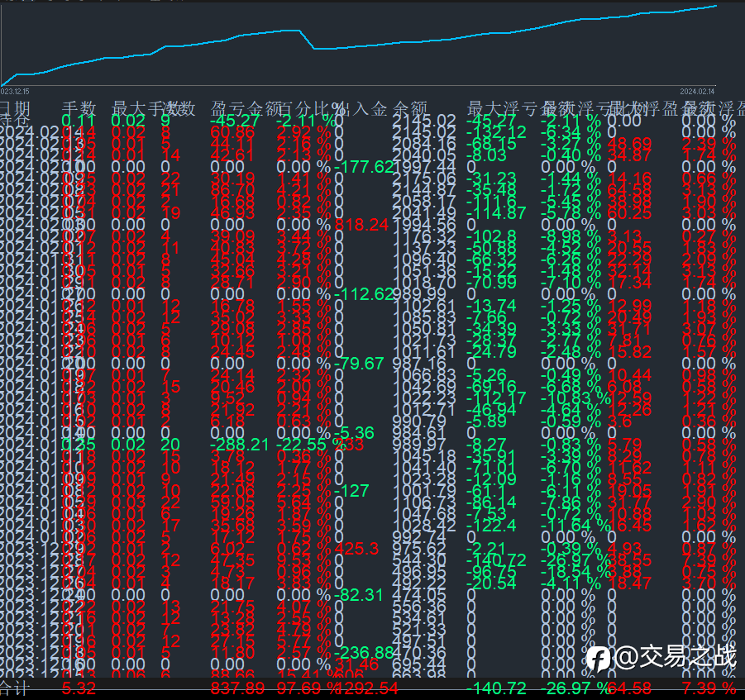Click balance cell 556.36
This screenshot has height=700, width=745.
(419, 607)
